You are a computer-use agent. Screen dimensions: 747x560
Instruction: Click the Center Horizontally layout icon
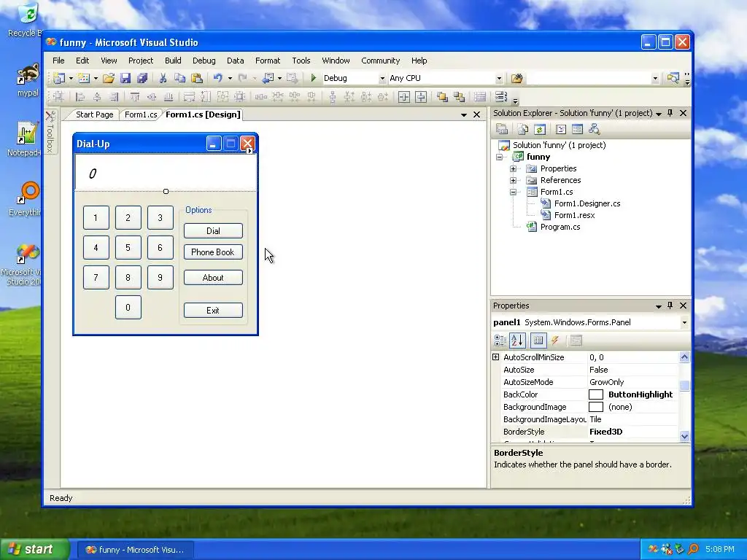404,97
